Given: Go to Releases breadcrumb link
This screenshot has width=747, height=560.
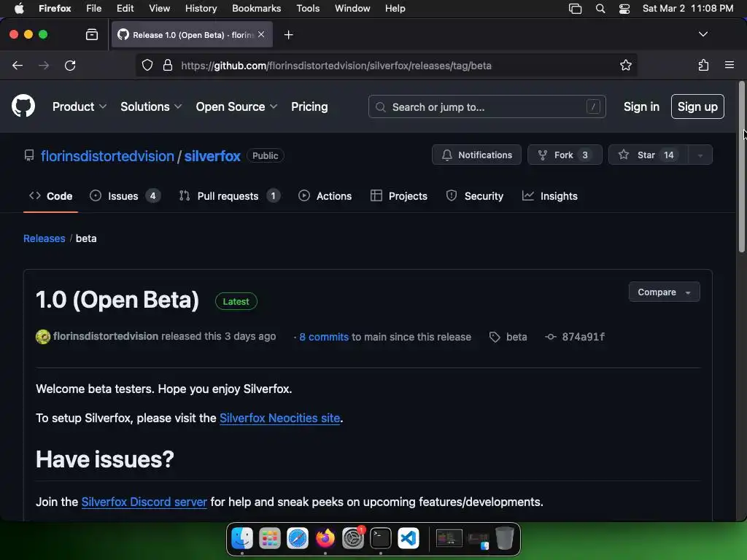Looking at the screenshot, I should [44, 238].
